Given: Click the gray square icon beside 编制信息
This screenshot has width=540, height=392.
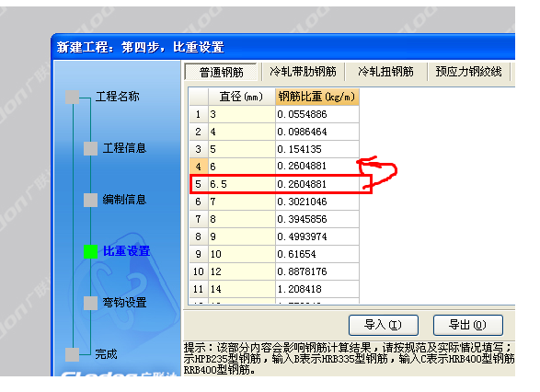Looking at the screenshot, I should (x=90, y=200).
